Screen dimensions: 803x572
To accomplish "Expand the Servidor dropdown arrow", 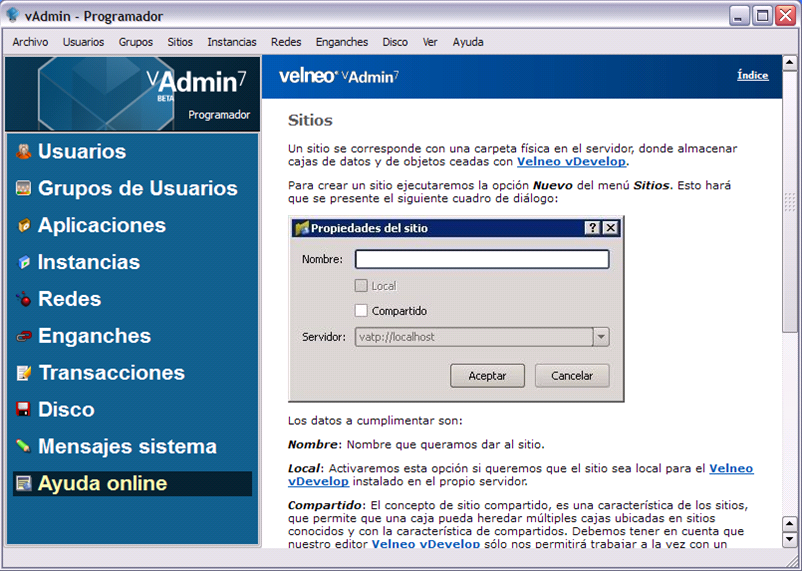I will point(601,337).
